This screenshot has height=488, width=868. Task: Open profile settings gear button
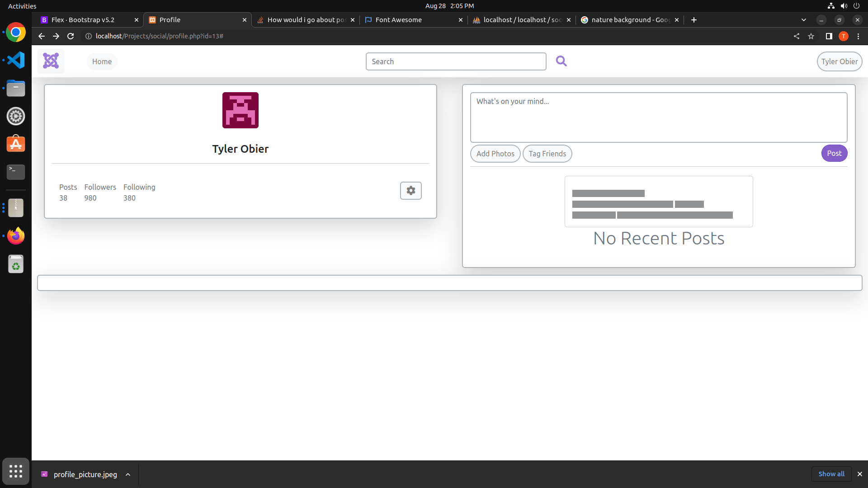410,191
